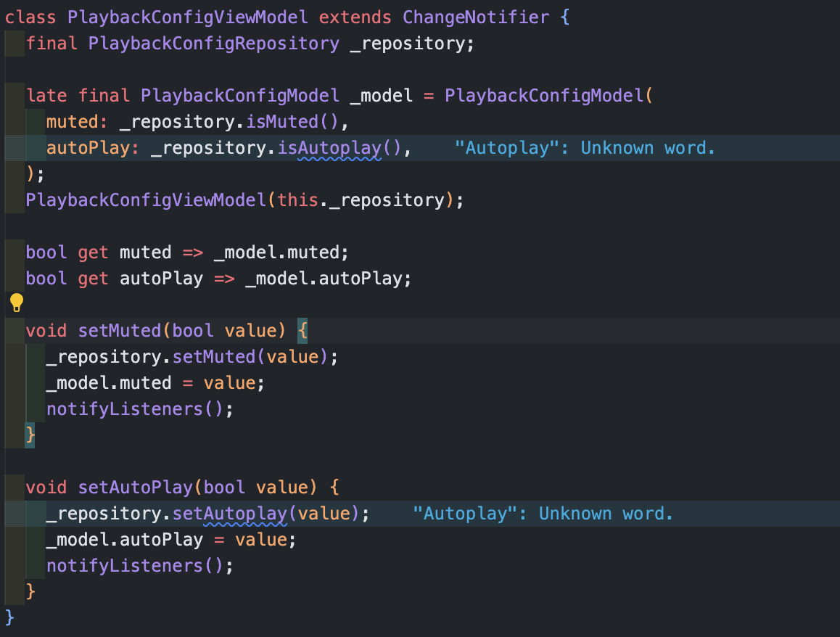Screen dimensions: 840x637
Task: Click the late keyword
Action: point(46,95)
